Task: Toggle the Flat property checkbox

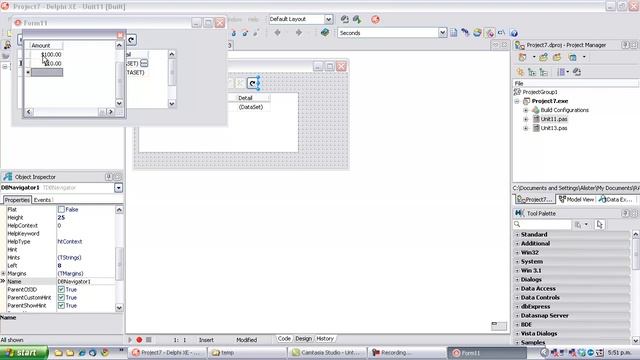Action: coord(61,209)
